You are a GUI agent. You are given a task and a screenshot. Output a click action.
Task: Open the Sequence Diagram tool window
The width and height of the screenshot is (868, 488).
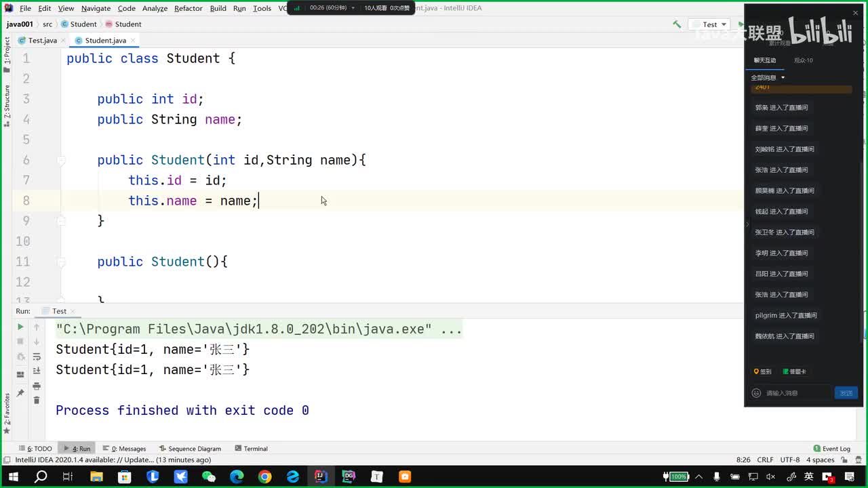pos(190,449)
